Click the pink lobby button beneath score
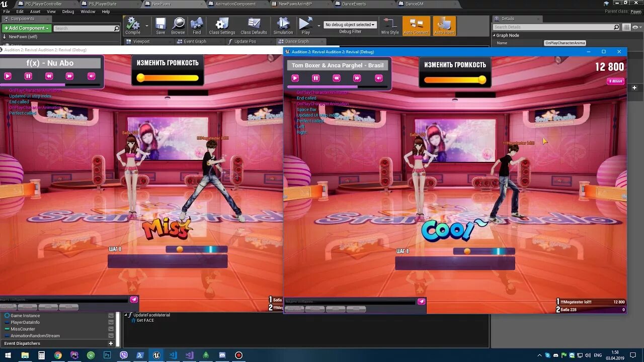Image resolution: width=644 pixels, height=362 pixels. [x=616, y=81]
